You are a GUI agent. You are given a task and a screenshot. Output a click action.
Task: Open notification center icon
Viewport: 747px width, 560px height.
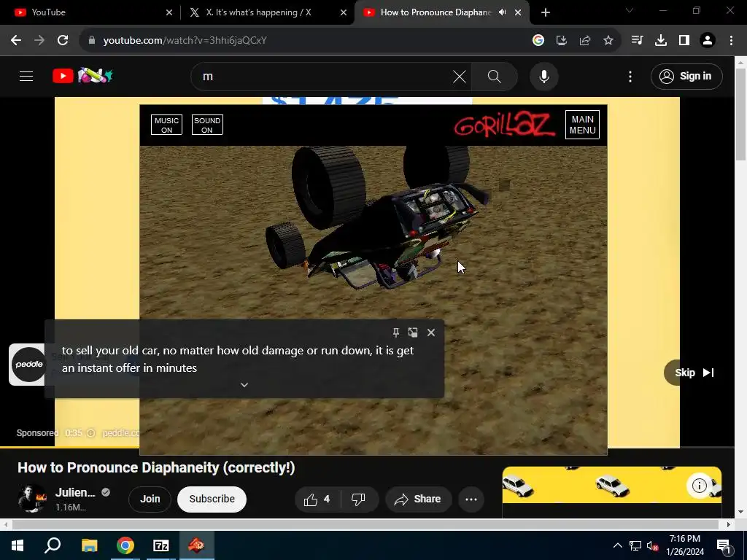(724, 545)
